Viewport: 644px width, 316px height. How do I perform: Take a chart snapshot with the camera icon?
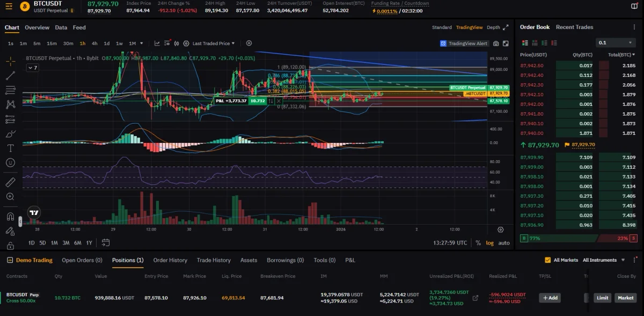[x=496, y=44]
